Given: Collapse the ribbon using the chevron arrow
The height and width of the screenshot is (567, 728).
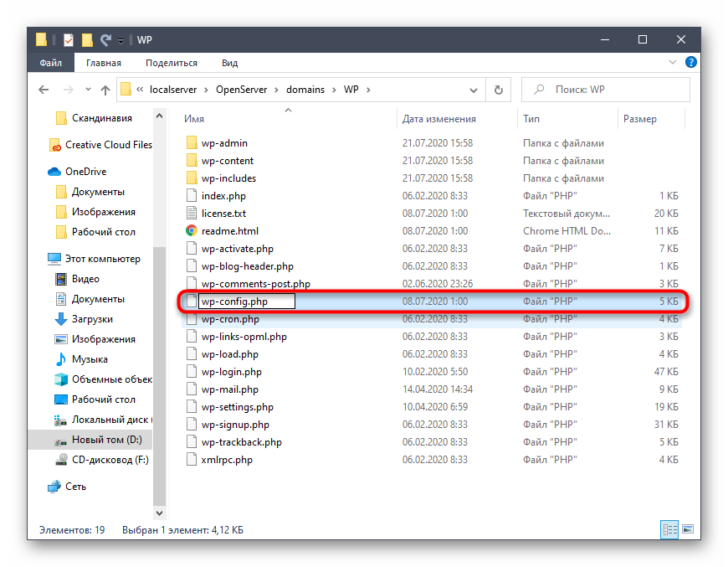Looking at the screenshot, I should click(673, 62).
